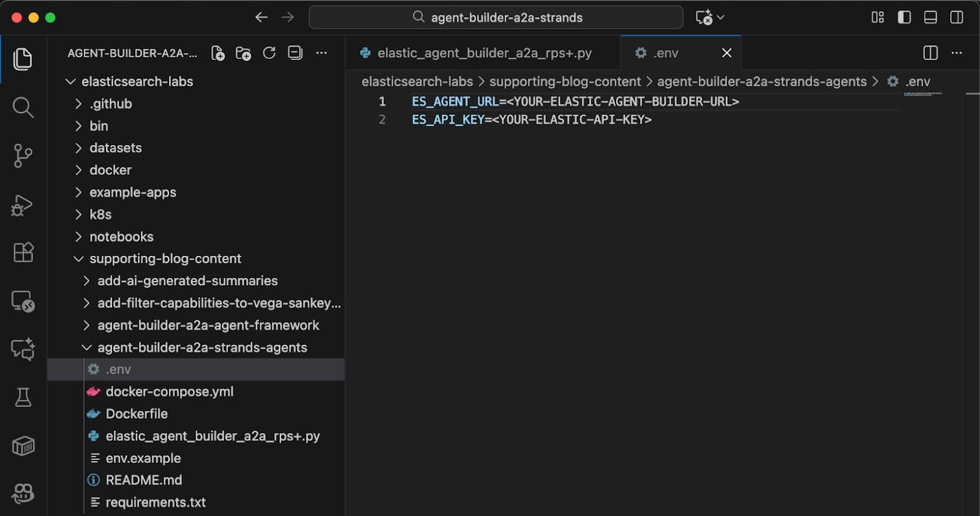
Task: Toggle the secondary side bar
Action: (957, 17)
